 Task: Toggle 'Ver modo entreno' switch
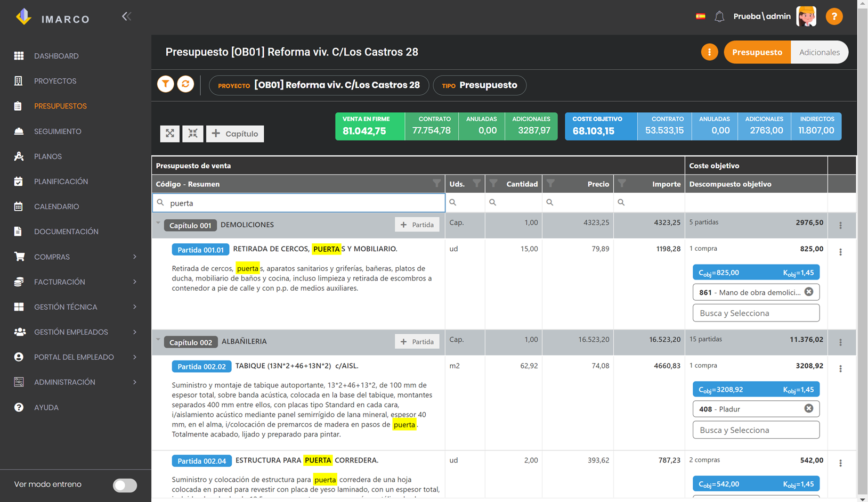click(x=125, y=485)
